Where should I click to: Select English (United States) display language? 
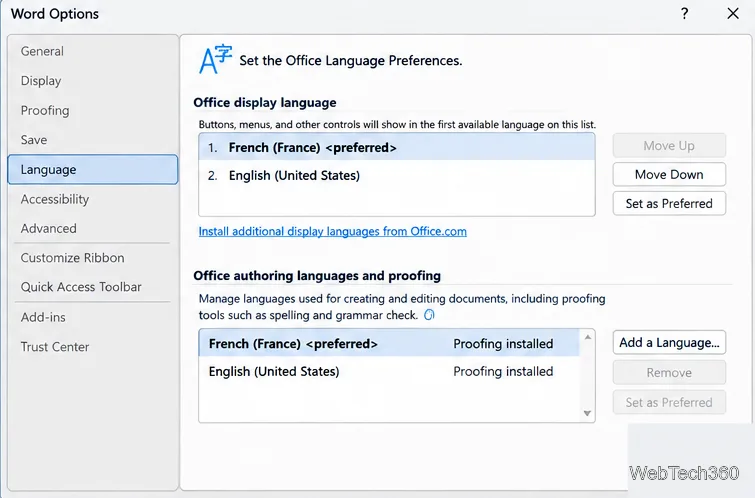tap(397, 175)
